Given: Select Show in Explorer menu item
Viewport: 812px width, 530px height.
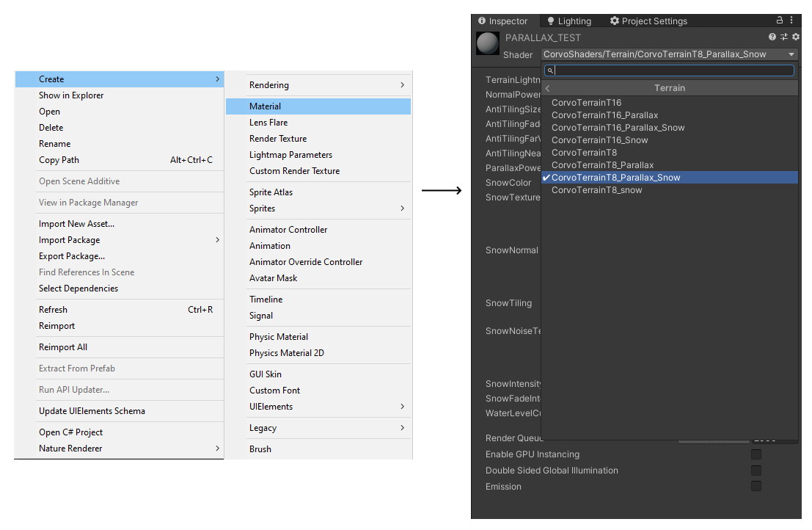Looking at the screenshot, I should click(x=119, y=95).
